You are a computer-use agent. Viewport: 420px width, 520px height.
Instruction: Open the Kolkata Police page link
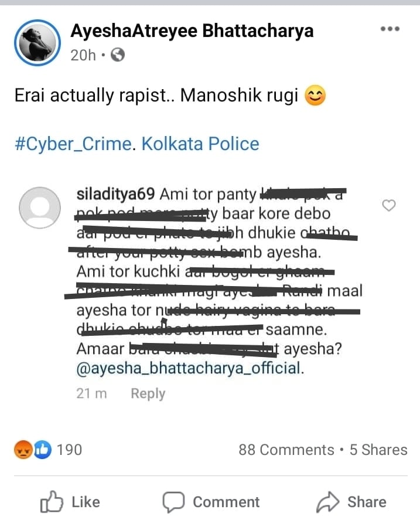pos(200,144)
